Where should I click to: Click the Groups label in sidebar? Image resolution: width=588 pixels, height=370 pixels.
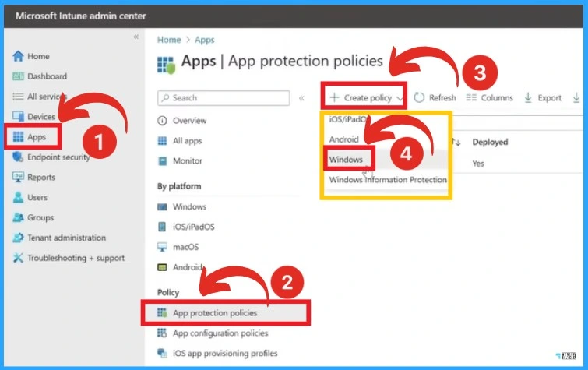coord(40,217)
